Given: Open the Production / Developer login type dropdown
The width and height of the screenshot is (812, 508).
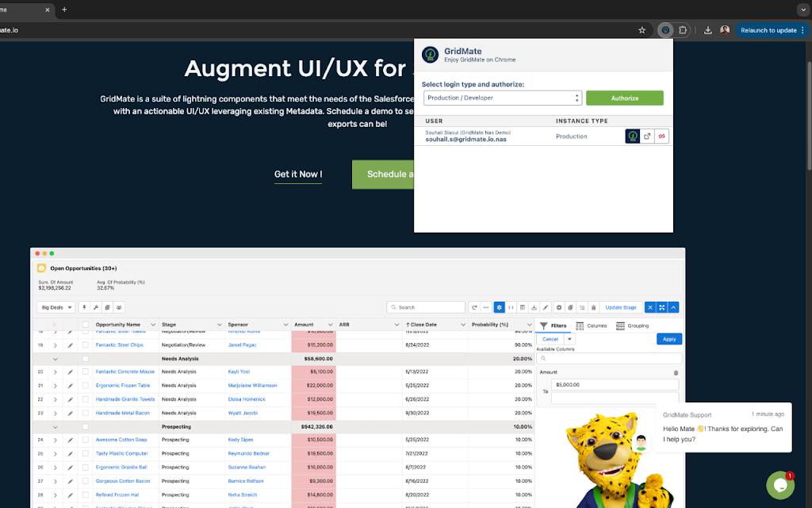Looking at the screenshot, I should [x=502, y=98].
